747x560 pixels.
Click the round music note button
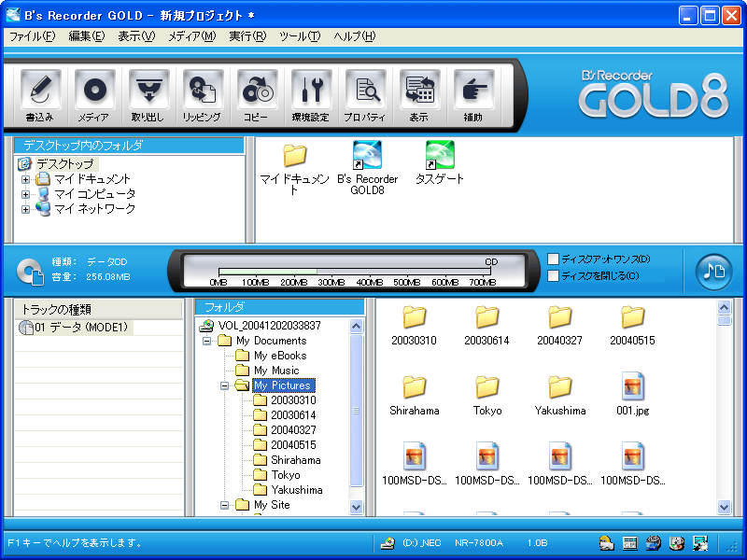[713, 272]
